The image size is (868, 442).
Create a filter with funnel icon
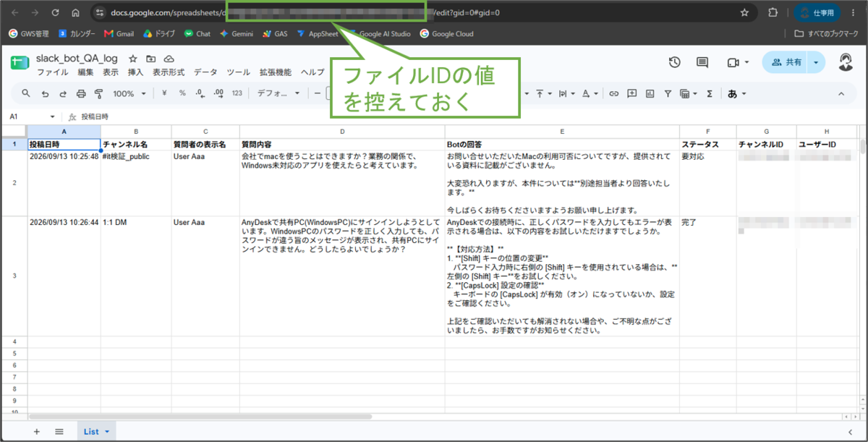point(667,93)
